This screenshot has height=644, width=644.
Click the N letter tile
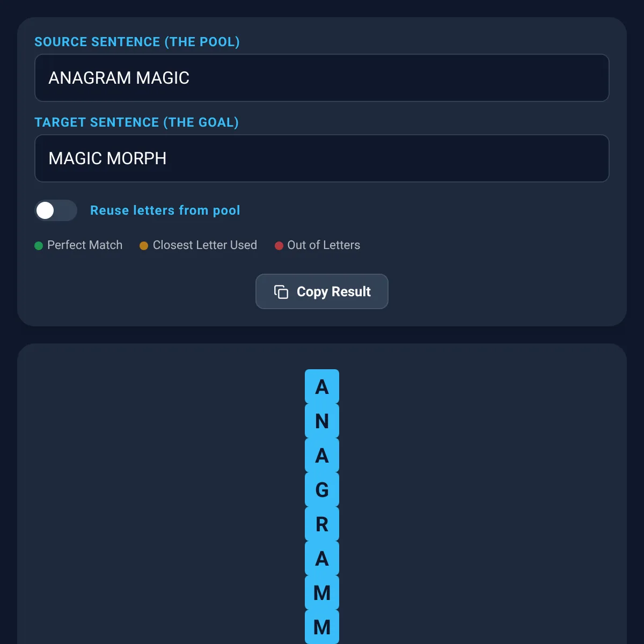322,421
